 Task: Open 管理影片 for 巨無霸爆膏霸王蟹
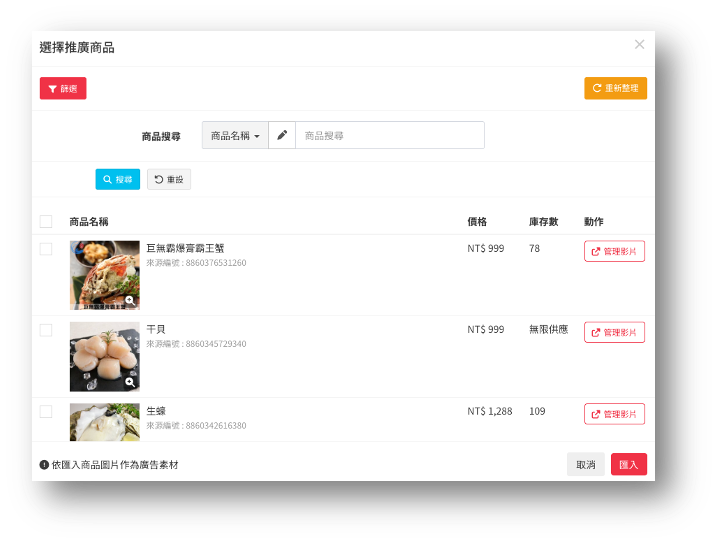point(614,251)
